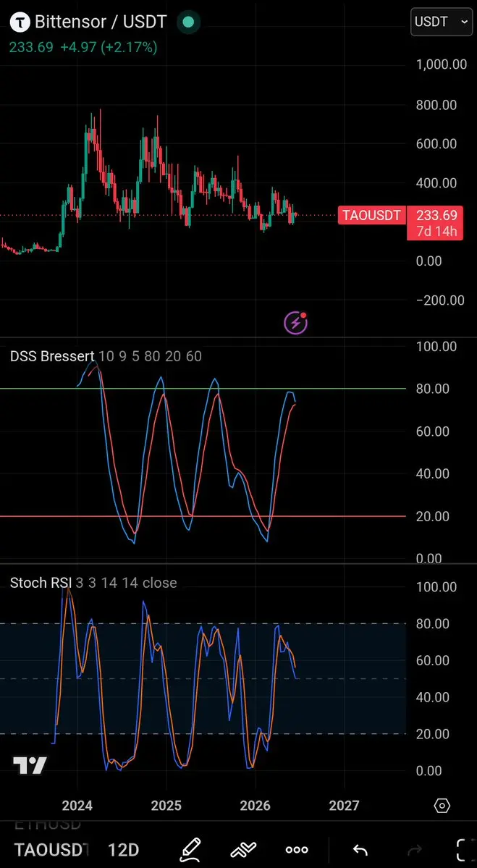Tap the green market status dot
This screenshot has width=477, height=868.
pyautogui.click(x=188, y=22)
